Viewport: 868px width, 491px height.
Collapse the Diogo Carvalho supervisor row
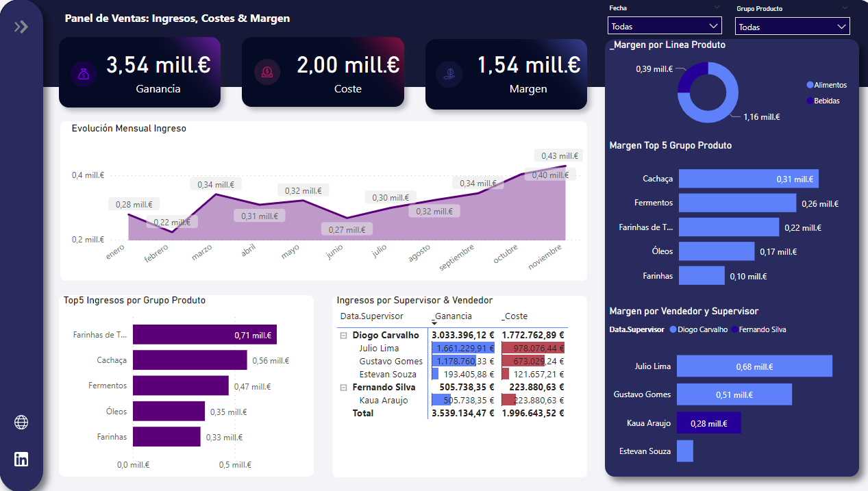click(x=343, y=336)
